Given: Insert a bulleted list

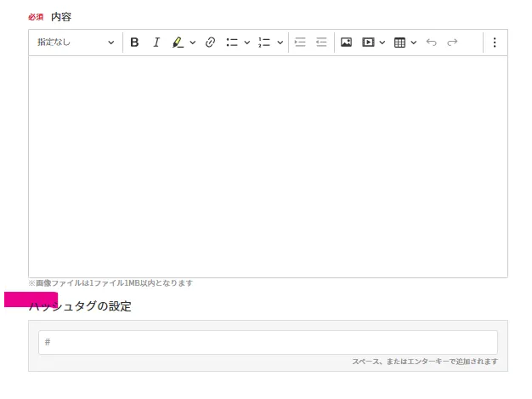Looking at the screenshot, I should [x=232, y=43].
